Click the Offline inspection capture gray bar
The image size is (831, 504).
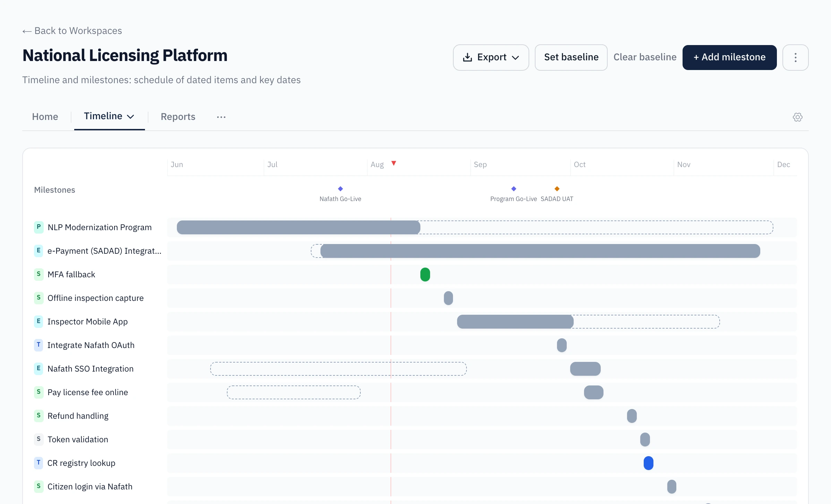click(x=448, y=298)
